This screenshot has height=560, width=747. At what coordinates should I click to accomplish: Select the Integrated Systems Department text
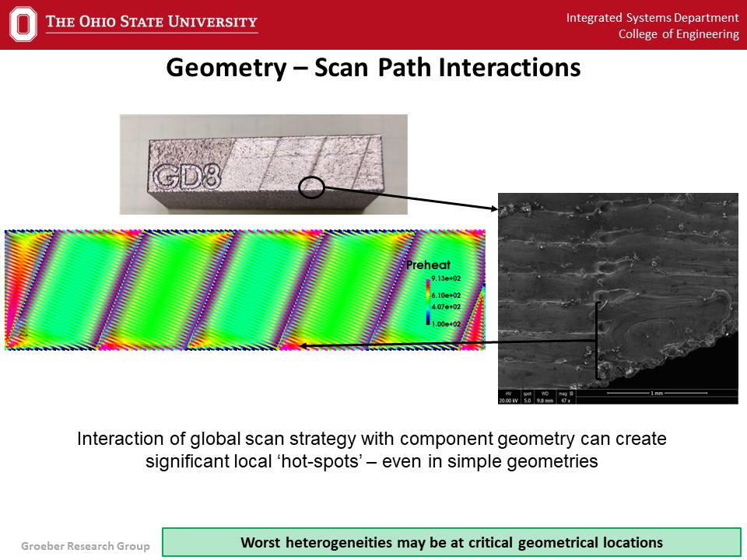pos(652,17)
